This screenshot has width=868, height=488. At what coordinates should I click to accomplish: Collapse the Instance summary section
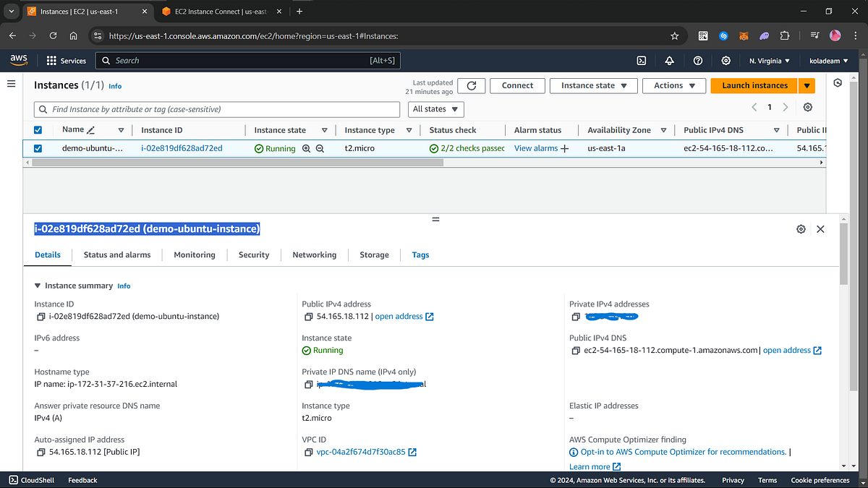click(x=37, y=285)
